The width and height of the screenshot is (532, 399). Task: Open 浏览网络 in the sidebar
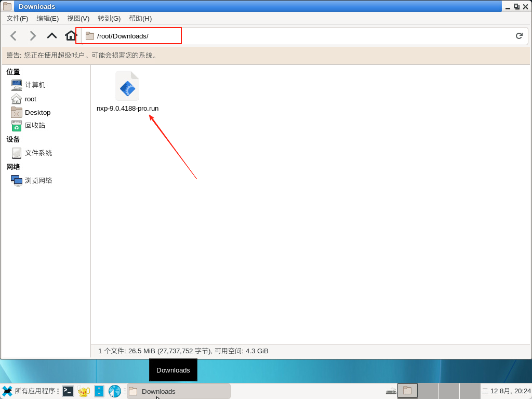[x=38, y=180]
